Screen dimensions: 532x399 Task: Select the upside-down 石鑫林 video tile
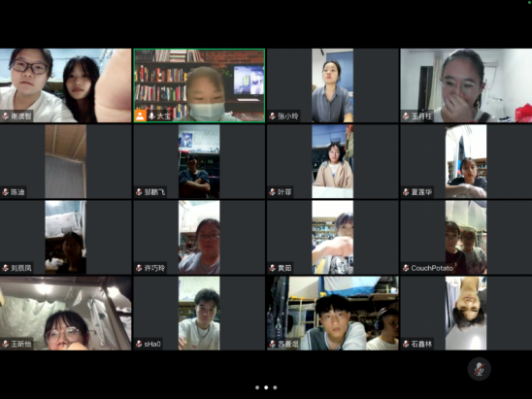pyautogui.click(x=466, y=314)
